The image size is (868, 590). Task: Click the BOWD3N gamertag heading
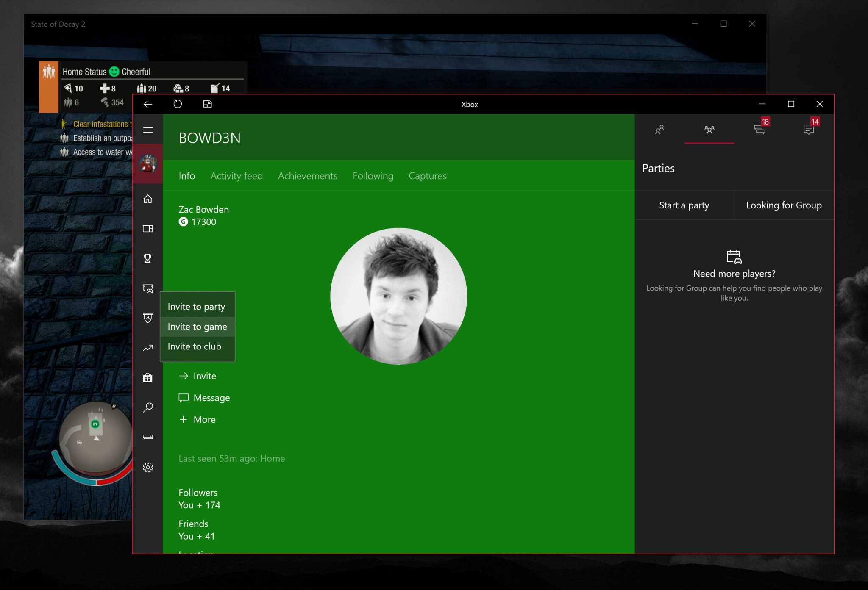209,138
